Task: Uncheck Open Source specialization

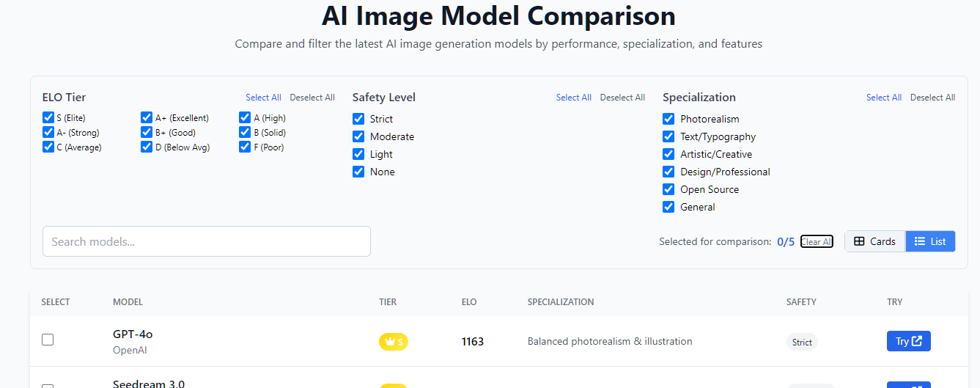Action: pyautogui.click(x=668, y=189)
